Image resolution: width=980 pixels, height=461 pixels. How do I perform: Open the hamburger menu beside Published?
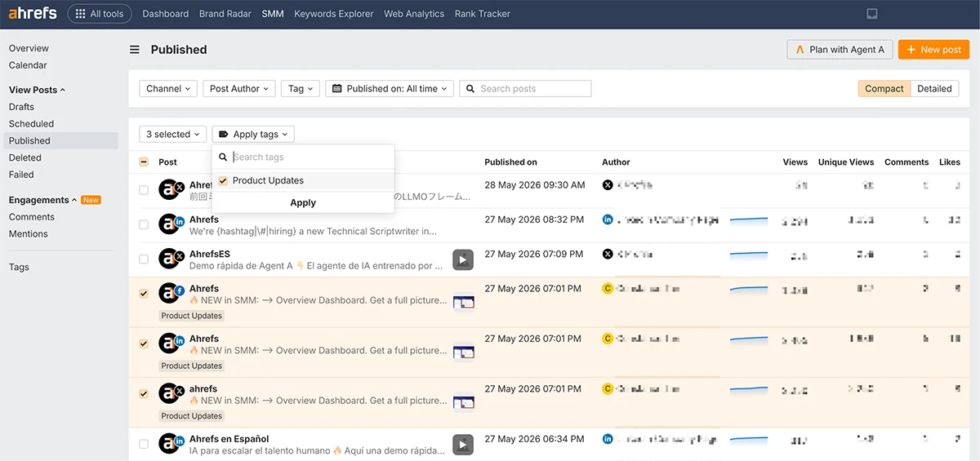(135, 50)
